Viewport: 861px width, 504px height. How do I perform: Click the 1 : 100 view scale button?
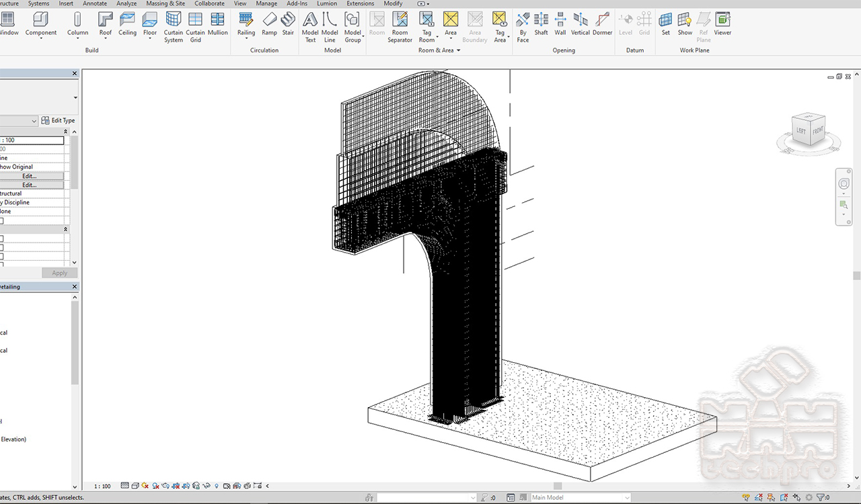pos(102,485)
